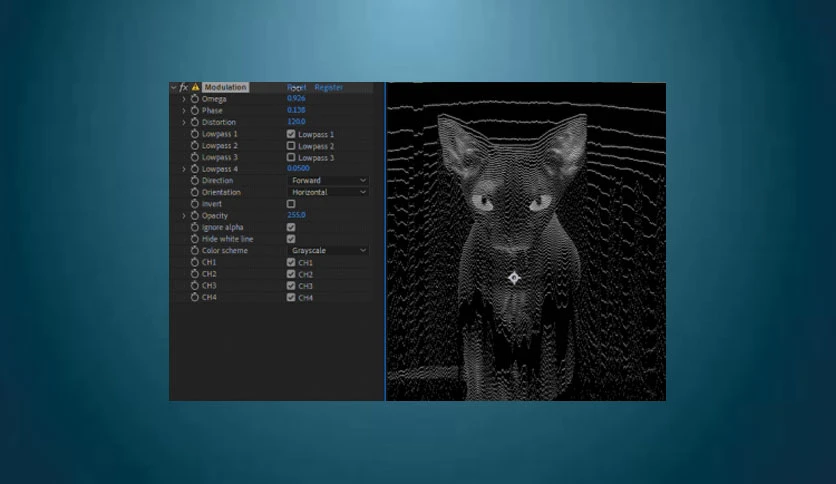Toggle the Invert stopwatch icon
The image size is (836, 484).
coord(195,204)
